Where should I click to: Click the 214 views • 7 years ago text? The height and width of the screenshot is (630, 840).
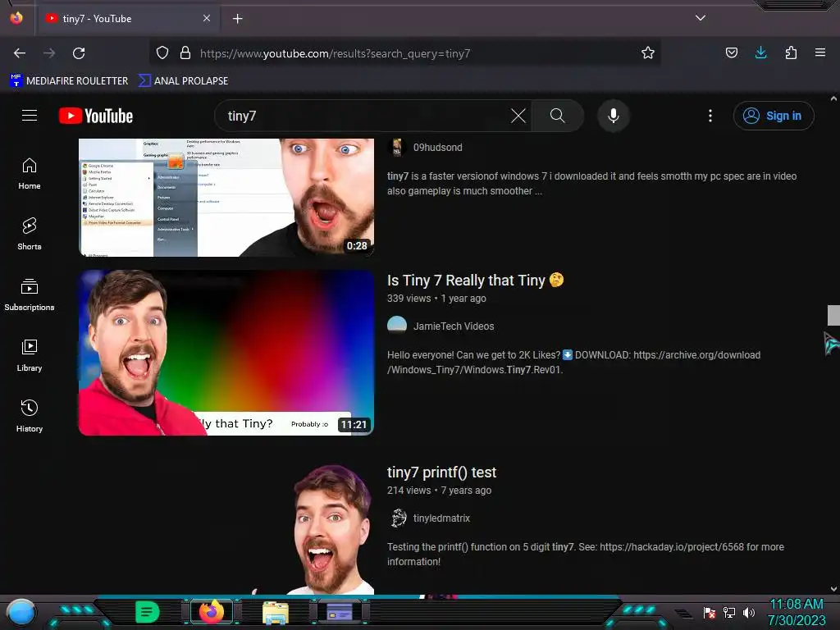440,491
